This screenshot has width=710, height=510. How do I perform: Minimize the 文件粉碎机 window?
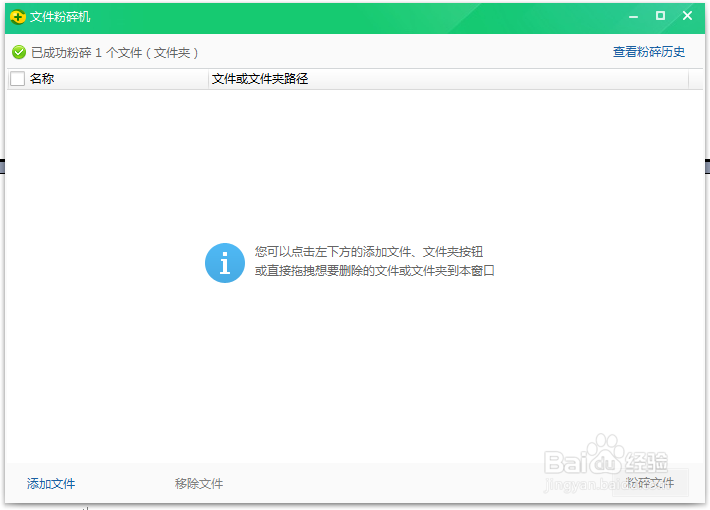coord(633,17)
